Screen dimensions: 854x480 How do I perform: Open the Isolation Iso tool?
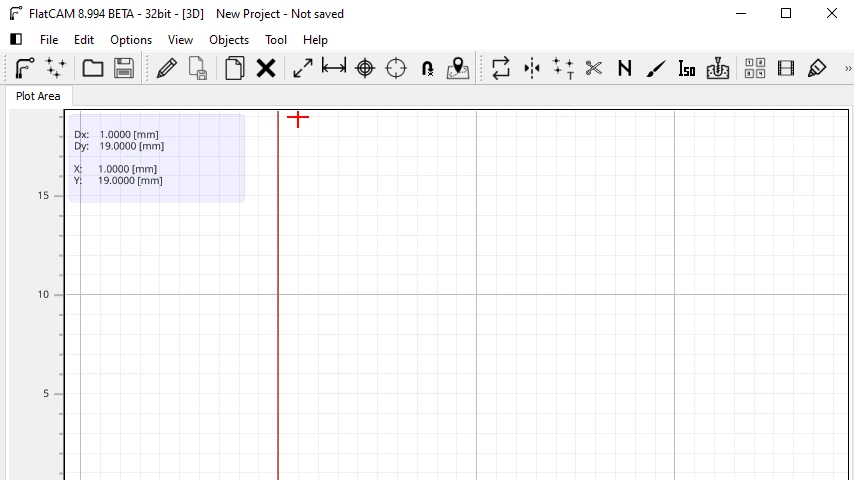point(687,69)
